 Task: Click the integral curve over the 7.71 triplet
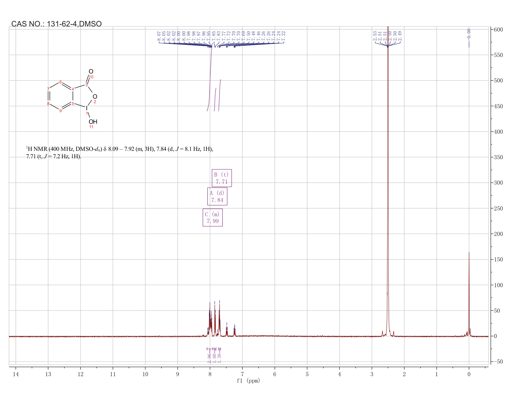pyautogui.click(x=220, y=95)
